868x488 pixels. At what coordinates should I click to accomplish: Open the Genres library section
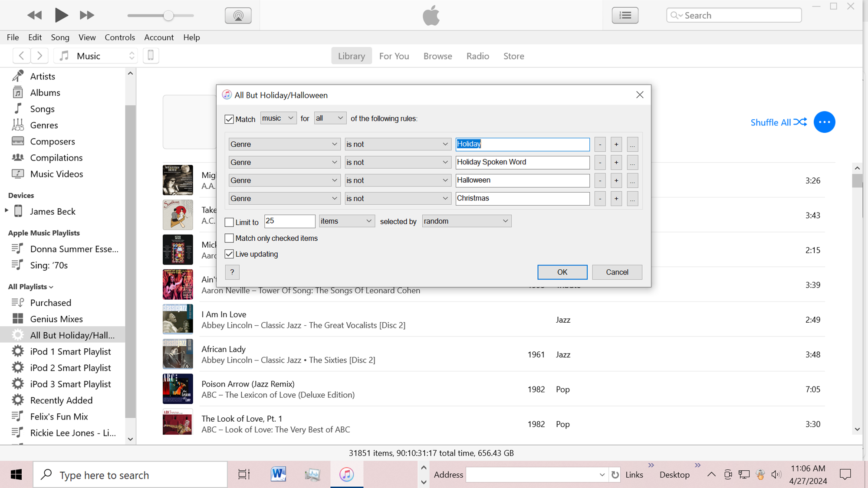click(44, 125)
